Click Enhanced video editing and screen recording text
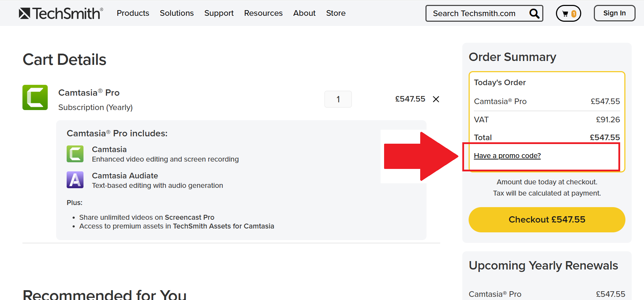The height and width of the screenshot is (300, 644). click(165, 159)
